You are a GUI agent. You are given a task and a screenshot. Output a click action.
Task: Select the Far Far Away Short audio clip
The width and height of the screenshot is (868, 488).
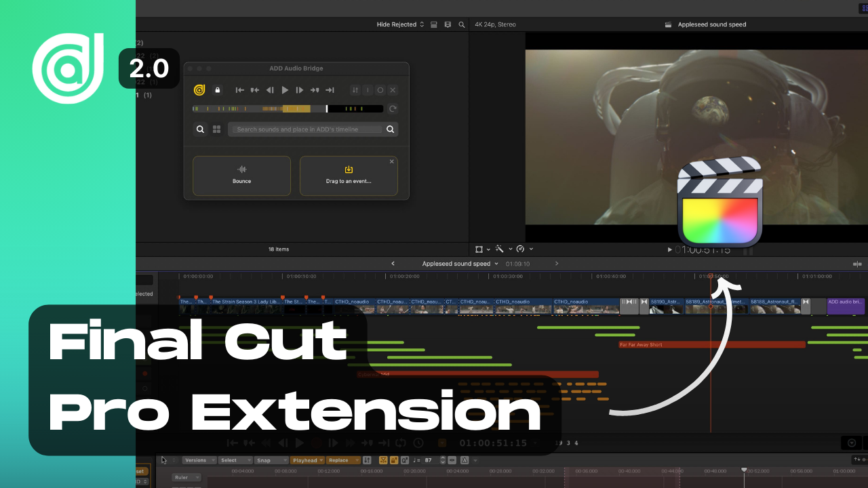(x=711, y=344)
